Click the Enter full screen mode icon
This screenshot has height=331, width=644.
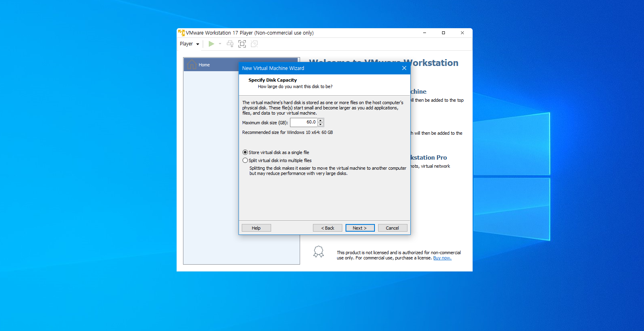tap(242, 44)
